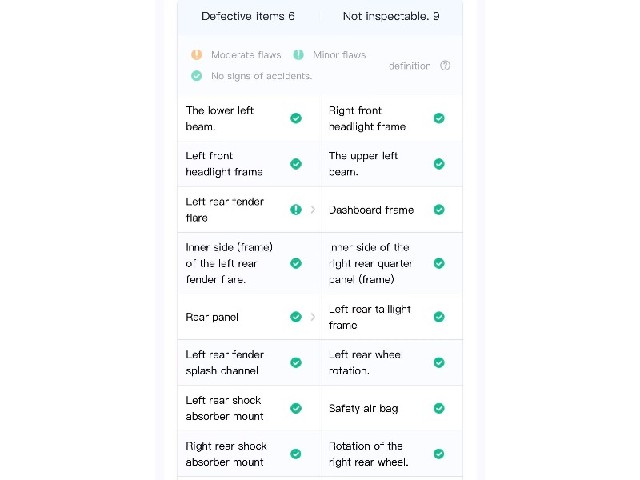This screenshot has height=480, width=640.
Task: Select the Rotation of the right rear wheel row
Action: (392, 454)
